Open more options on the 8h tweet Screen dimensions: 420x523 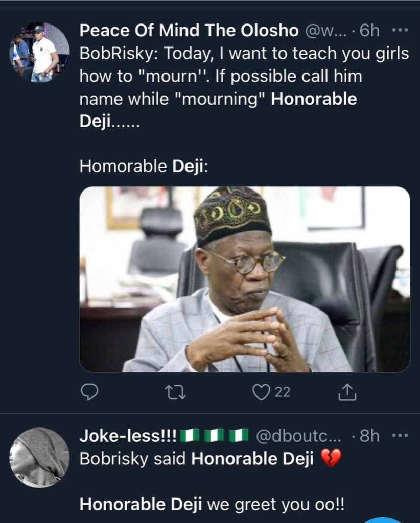[x=400, y=436]
